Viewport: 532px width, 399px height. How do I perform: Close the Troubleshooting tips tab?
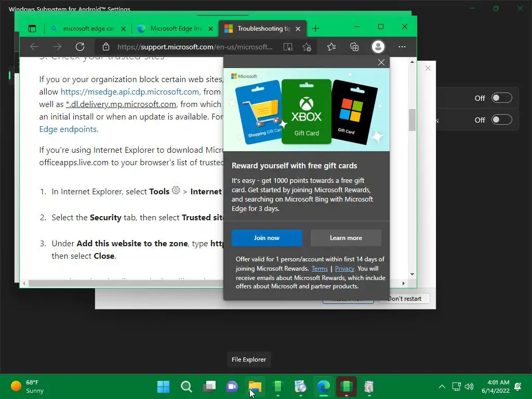click(298, 29)
